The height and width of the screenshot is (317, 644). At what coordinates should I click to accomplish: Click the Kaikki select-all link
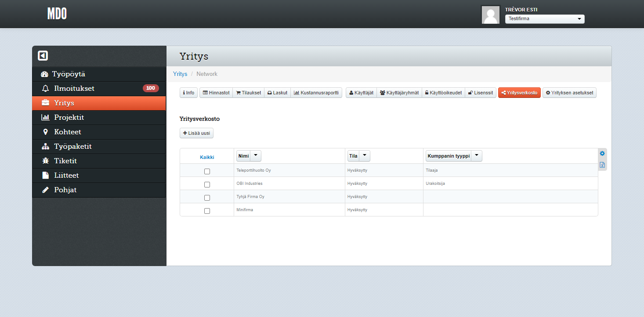pyautogui.click(x=207, y=157)
